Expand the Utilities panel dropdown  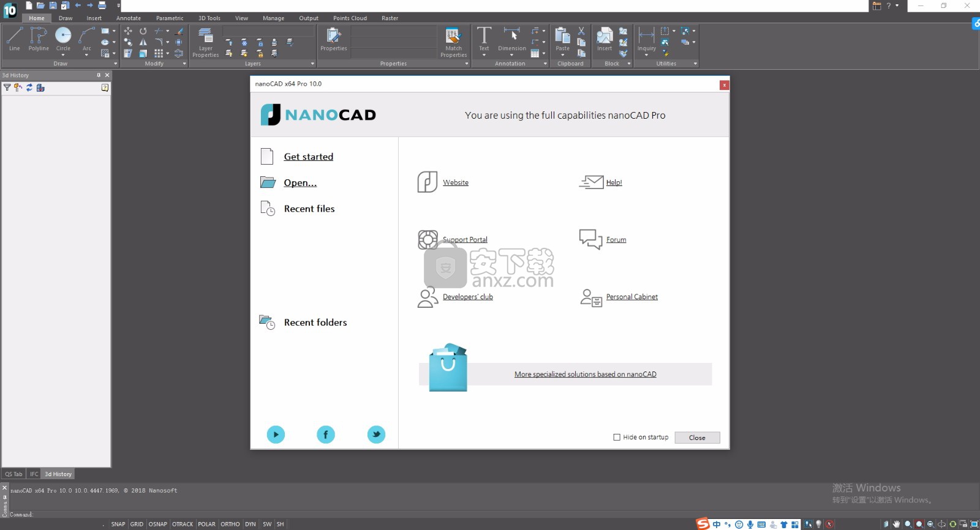click(x=695, y=64)
